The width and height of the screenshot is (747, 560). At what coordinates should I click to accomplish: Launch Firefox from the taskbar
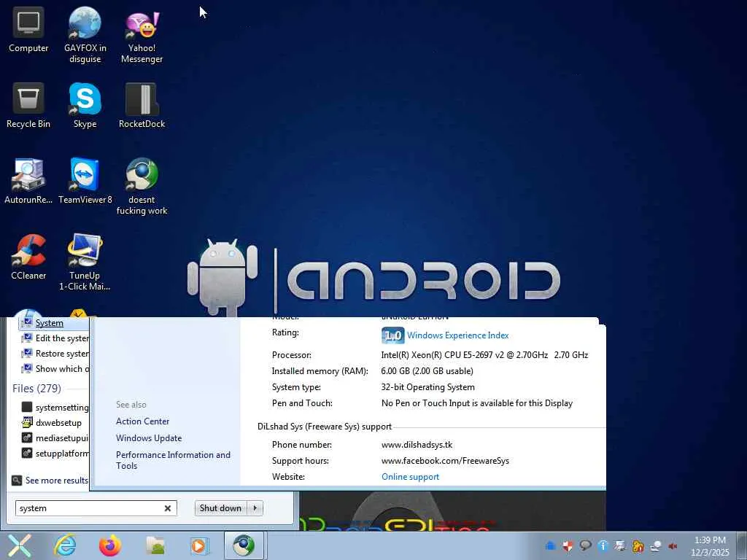click(x=109, y=545)
